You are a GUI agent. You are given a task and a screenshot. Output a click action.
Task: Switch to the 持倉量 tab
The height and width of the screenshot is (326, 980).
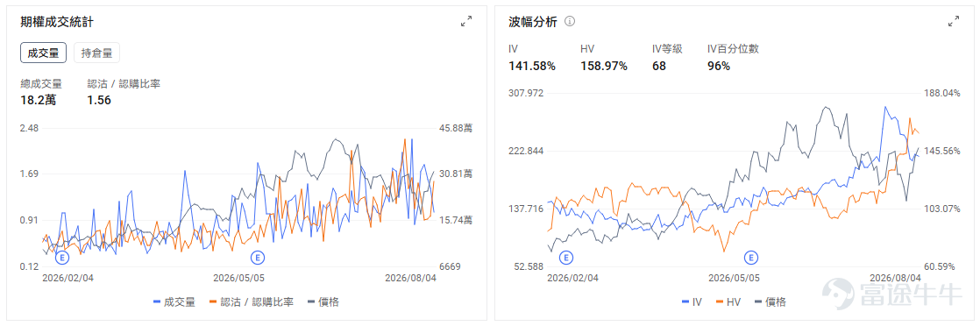tap(96, 53)
